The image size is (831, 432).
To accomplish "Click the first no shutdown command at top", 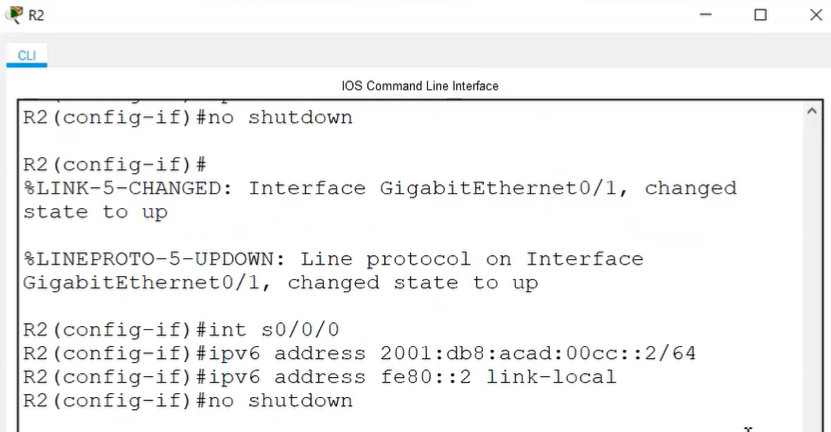I will pos(188,117).
